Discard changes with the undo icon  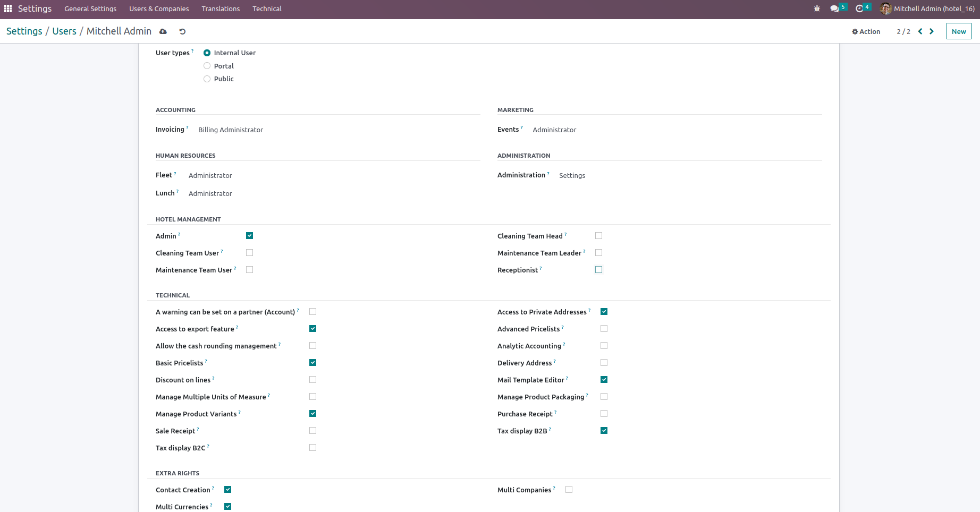(x=182, y=31)
